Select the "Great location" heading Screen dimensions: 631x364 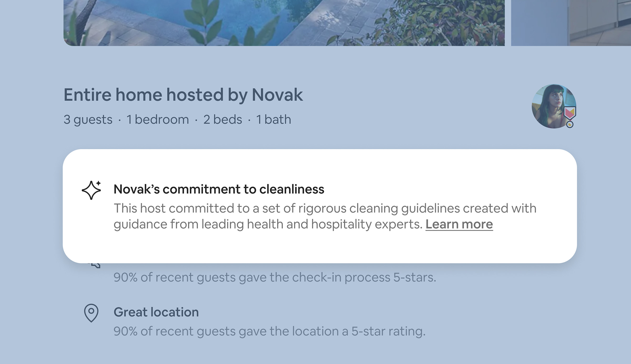click(156, 312)
